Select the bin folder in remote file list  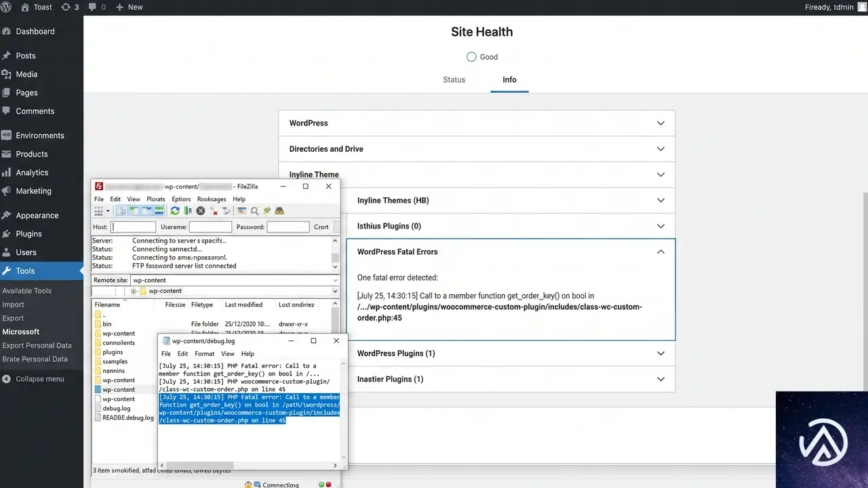pos(107,324)
